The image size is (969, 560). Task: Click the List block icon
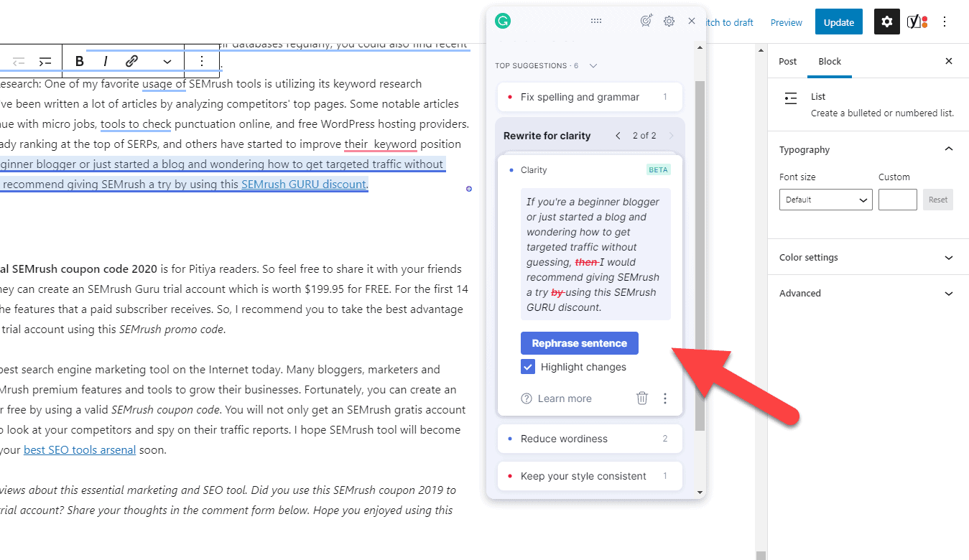pos(791,98)
